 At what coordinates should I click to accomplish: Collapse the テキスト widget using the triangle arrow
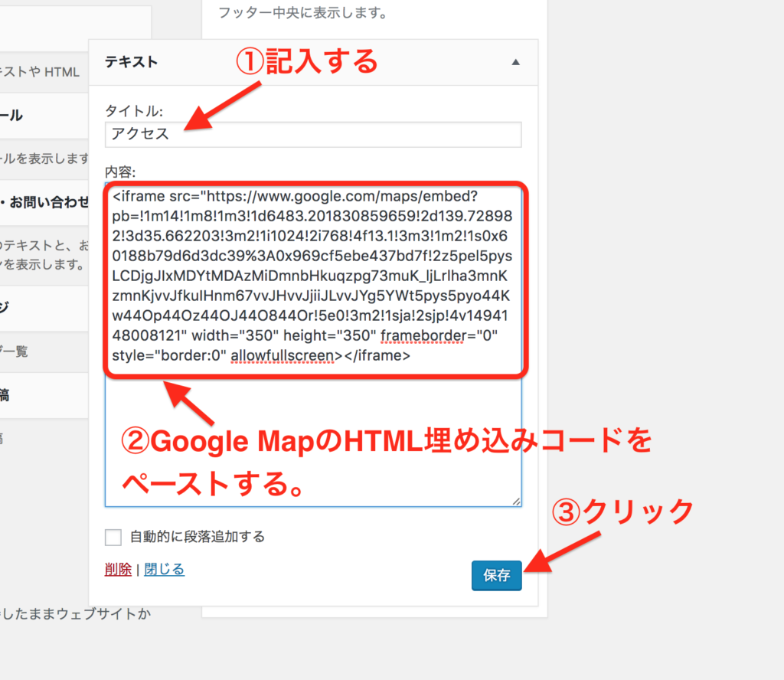click(x=516, y=62)
